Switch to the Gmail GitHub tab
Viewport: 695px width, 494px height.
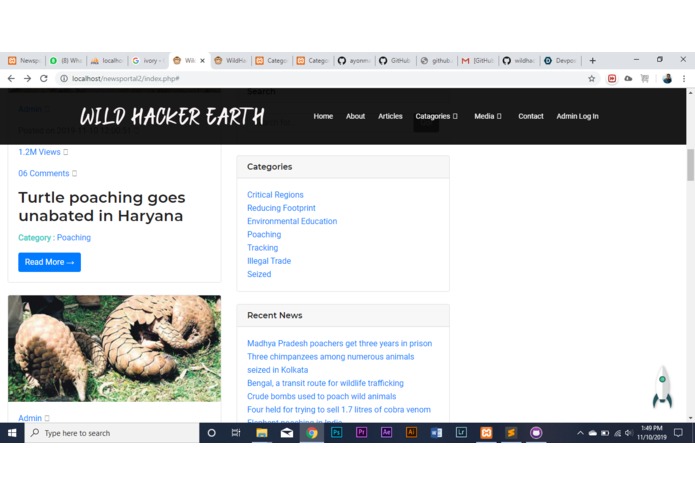(478, 61)
